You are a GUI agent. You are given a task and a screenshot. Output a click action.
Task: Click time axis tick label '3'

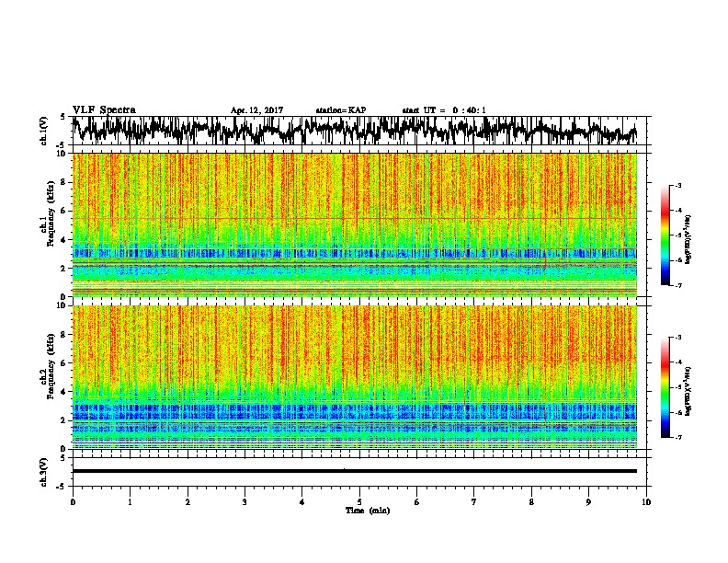click(x=245, y=501)
